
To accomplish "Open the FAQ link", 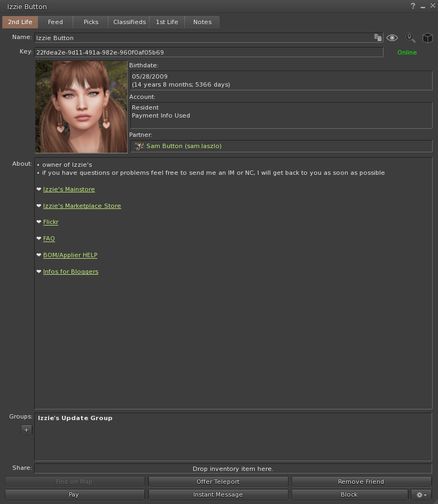I will point(49,238).
